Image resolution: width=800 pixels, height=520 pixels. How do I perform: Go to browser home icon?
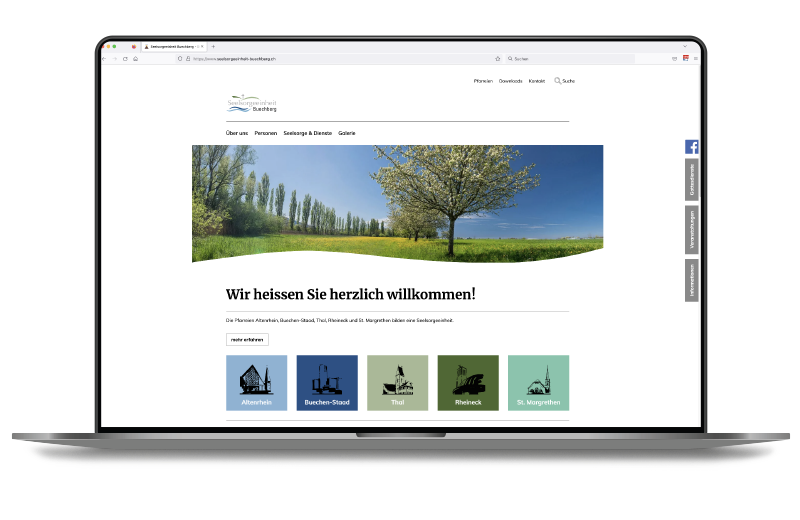pyautogui.click(x=135, y=59)
